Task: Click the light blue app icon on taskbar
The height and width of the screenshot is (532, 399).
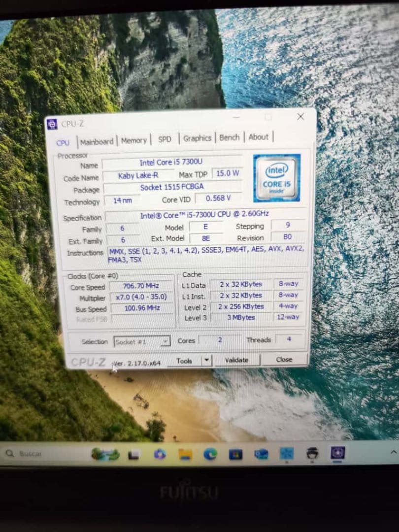Action: pyautogui.click(x=287, y=454)
